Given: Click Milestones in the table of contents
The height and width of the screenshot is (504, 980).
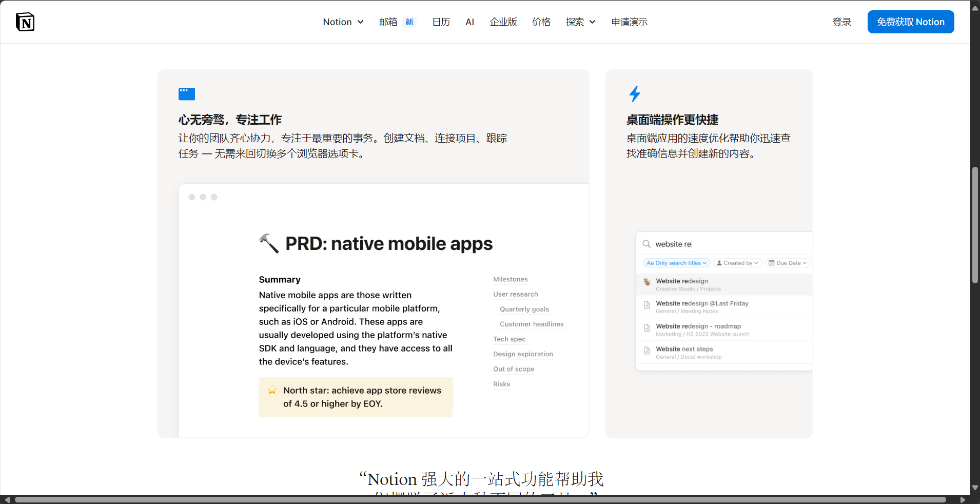Looking at the screenshot, I should tap(511, 279).
